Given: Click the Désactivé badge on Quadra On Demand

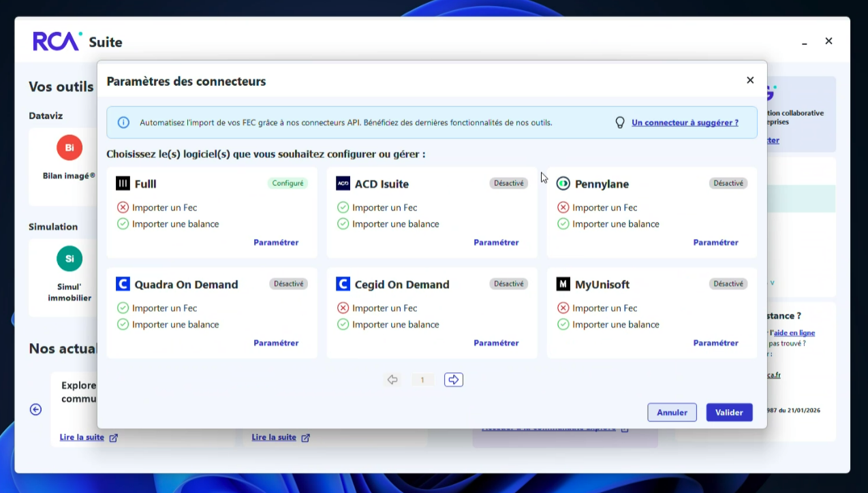Looking at the screenshot, I should pos(288,284).
